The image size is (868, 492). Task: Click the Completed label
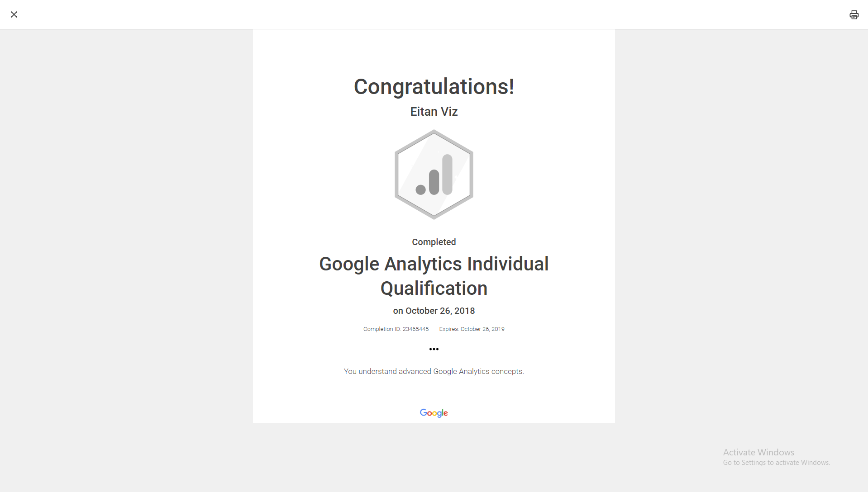tap(434, 242)
